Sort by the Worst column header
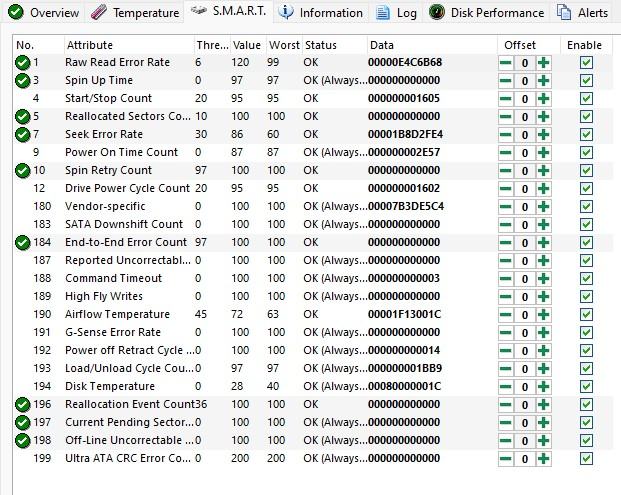621x495 pixels. click(x=284, y=45)
